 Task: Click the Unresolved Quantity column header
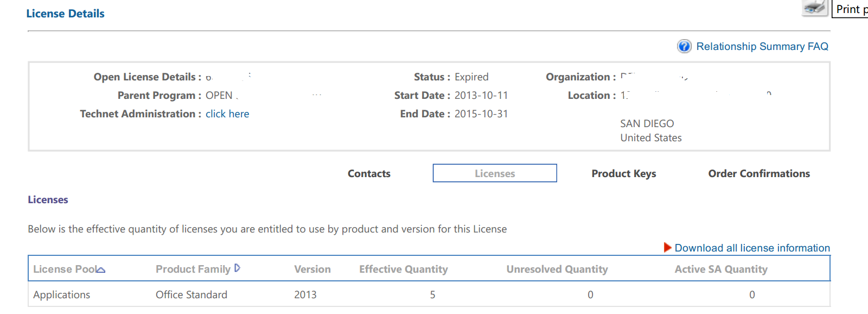[x=557, y=269]
